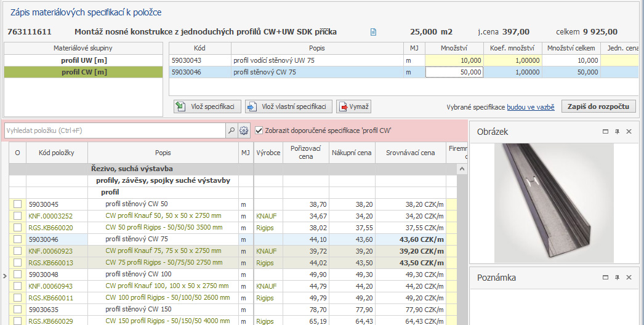644x325 pixels.
Task: Click 'Zapiš do rozpočtu' button
Action: tap(598, 106)
